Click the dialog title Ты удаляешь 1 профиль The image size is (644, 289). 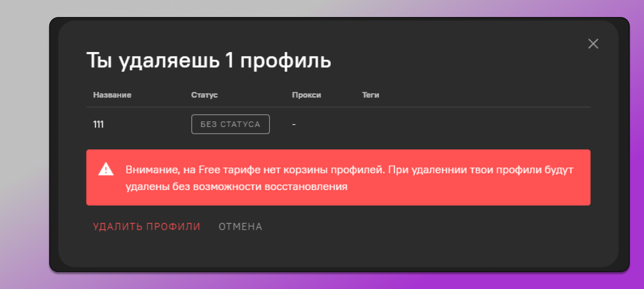(208, 61)
